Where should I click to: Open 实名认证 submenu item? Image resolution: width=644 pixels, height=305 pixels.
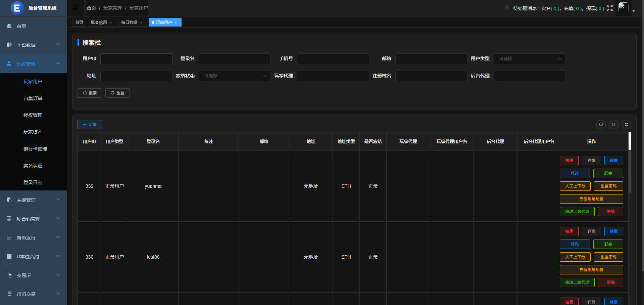pos(34,166)
